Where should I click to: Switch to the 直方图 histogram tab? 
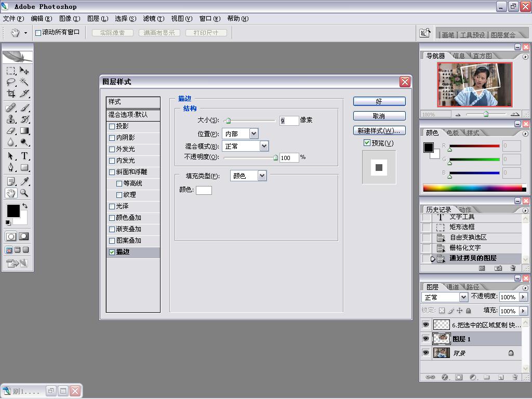point(482,56)
